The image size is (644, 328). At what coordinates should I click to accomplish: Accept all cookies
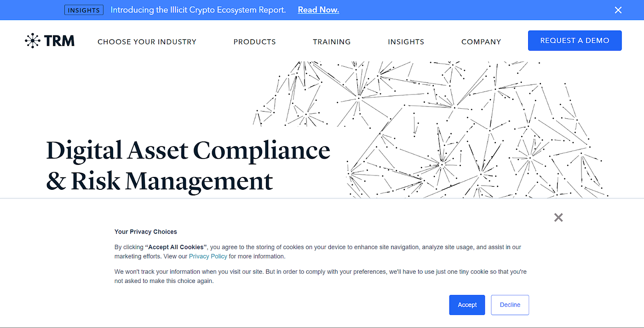point(467,305)
